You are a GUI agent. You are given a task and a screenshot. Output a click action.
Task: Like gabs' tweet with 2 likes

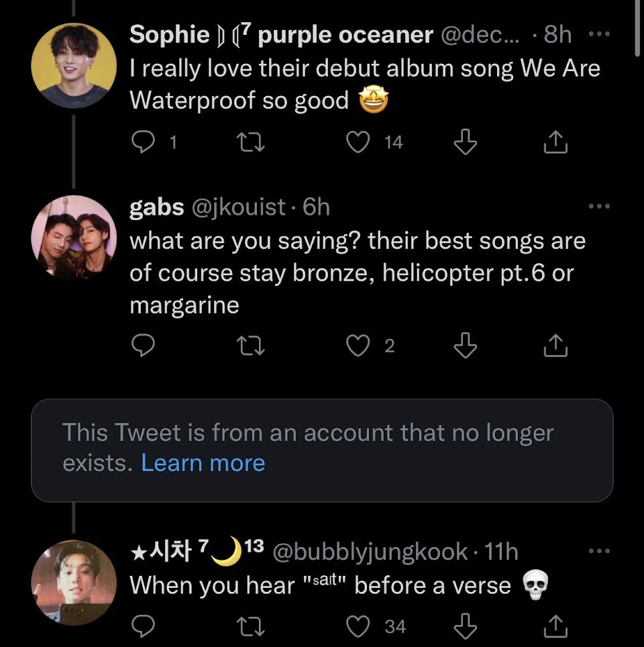click(x=358, y=346)
